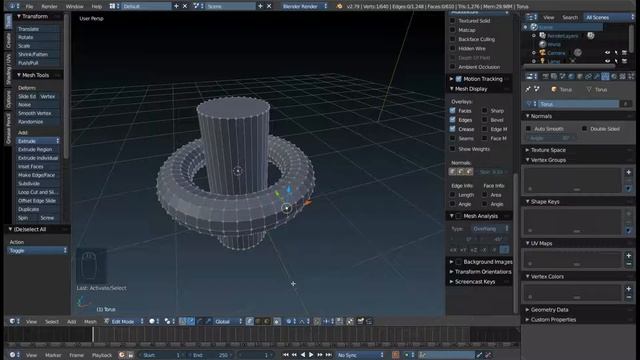Enable Ambient Occlusion checkbox
Image resolution: width=640 pixels, height=360 pixels.
tap(452, 67)
